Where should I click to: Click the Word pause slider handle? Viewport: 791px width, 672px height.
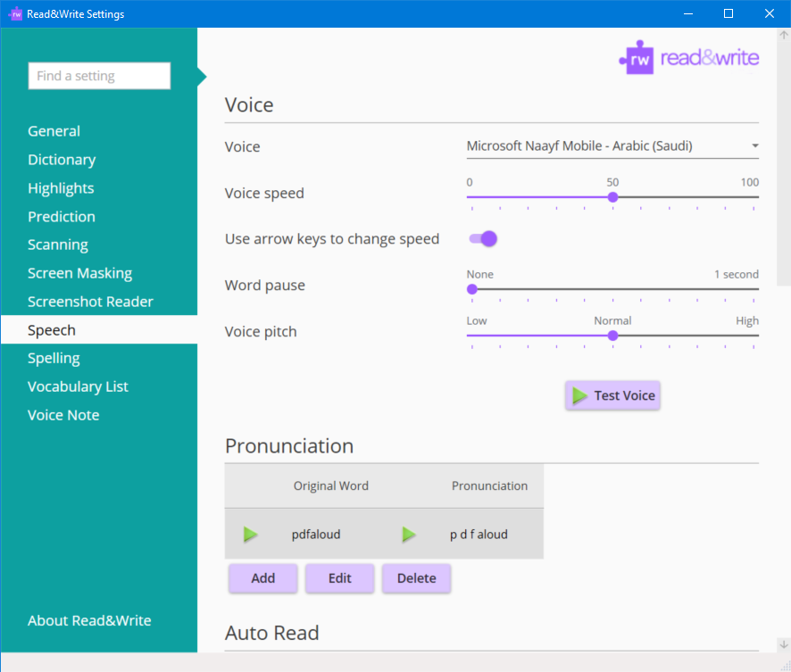[472, 289]
